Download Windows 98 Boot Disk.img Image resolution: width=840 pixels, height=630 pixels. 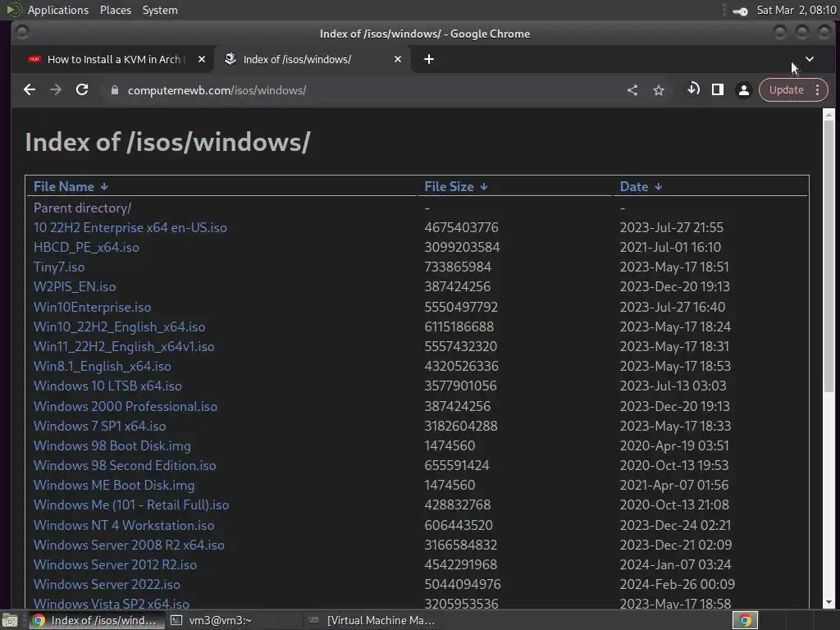(x=112, y=445)
